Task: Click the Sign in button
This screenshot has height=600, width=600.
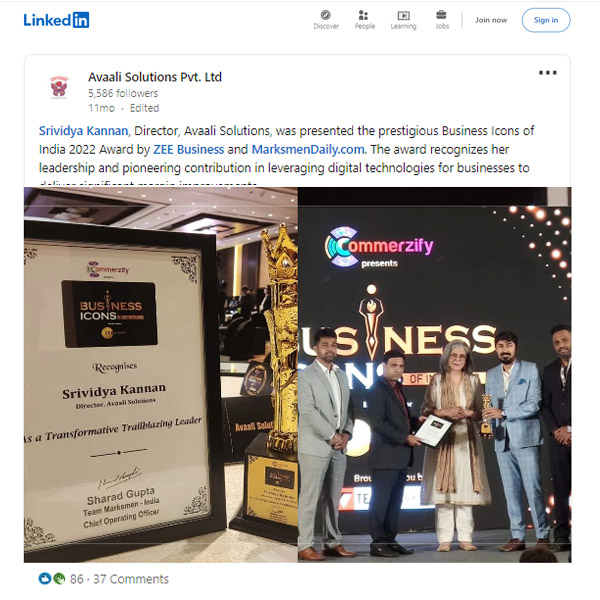Action: tap(546, 20)
